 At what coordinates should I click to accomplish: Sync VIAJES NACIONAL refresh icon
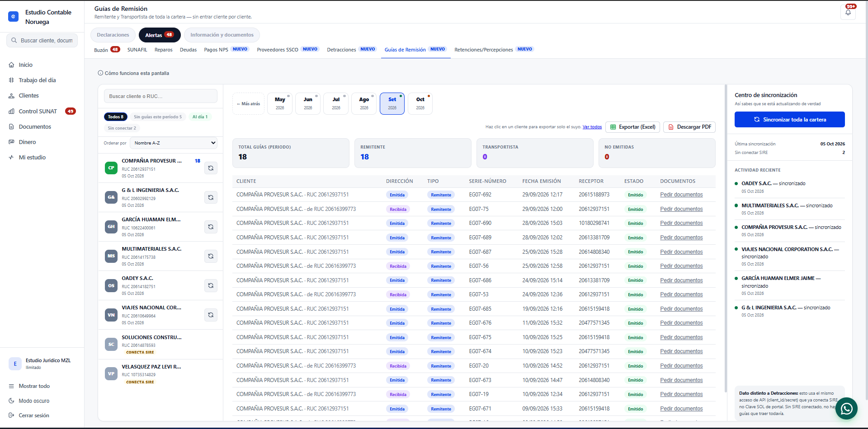pyautogui.click(x=211, y=315)
